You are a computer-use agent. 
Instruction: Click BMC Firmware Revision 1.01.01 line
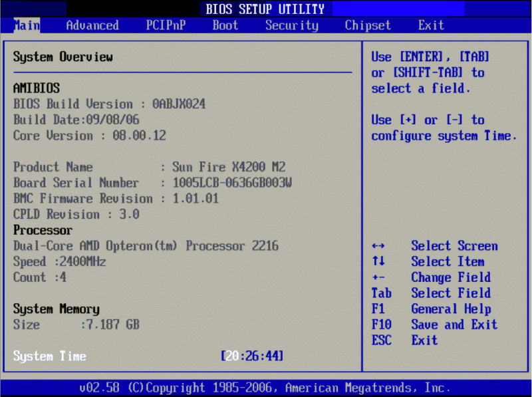coord(116,198)
